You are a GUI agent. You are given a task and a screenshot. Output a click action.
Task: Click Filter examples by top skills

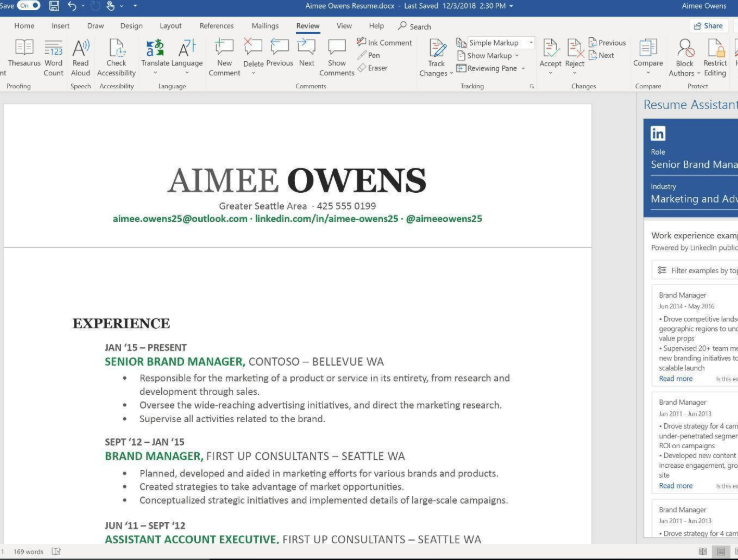click(695, 270)
